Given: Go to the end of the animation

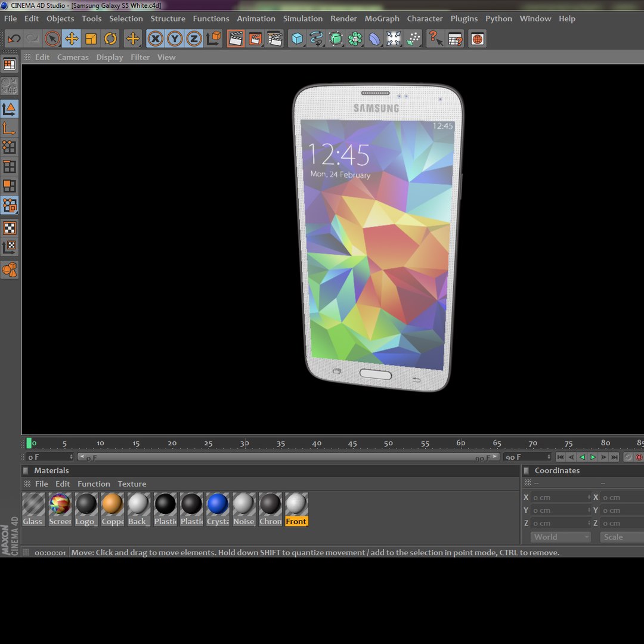Looking at the screenshot, I should pos(614,457).
